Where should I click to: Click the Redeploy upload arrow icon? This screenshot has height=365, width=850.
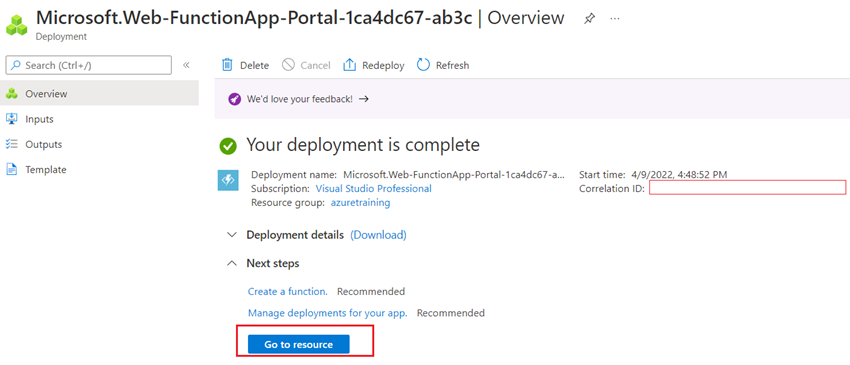point(349,65)
